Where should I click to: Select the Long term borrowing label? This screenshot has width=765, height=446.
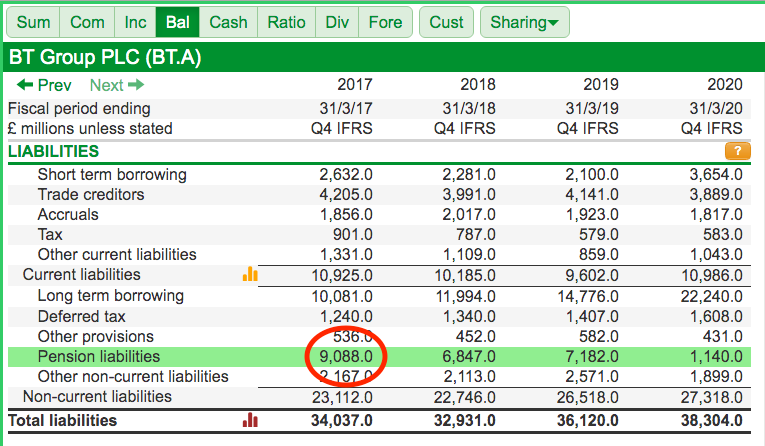pyautogui.click(x=111, y=296)
